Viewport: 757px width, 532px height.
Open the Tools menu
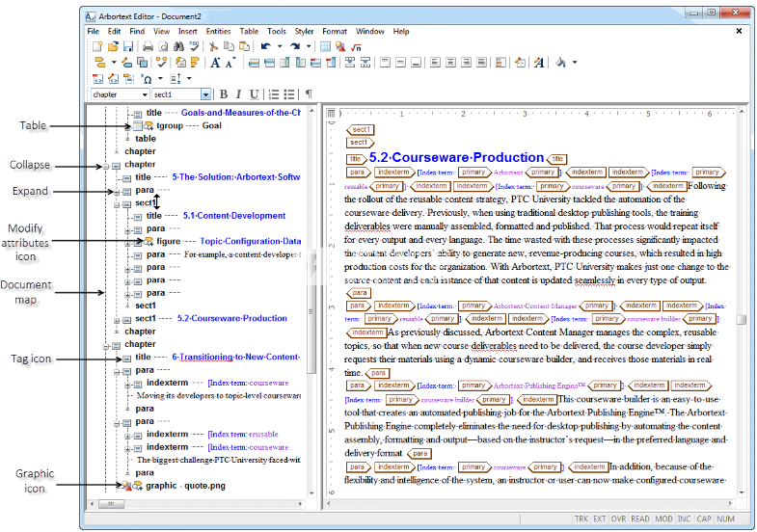277,32
